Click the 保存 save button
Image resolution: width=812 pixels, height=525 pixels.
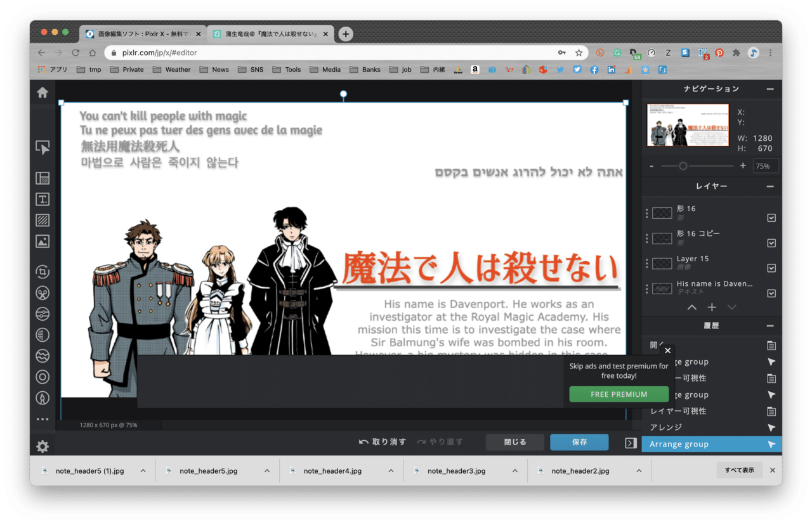pyautogui.click(x=579, y=442)
